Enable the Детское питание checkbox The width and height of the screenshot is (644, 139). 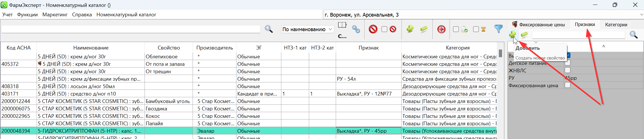point(567,63)
